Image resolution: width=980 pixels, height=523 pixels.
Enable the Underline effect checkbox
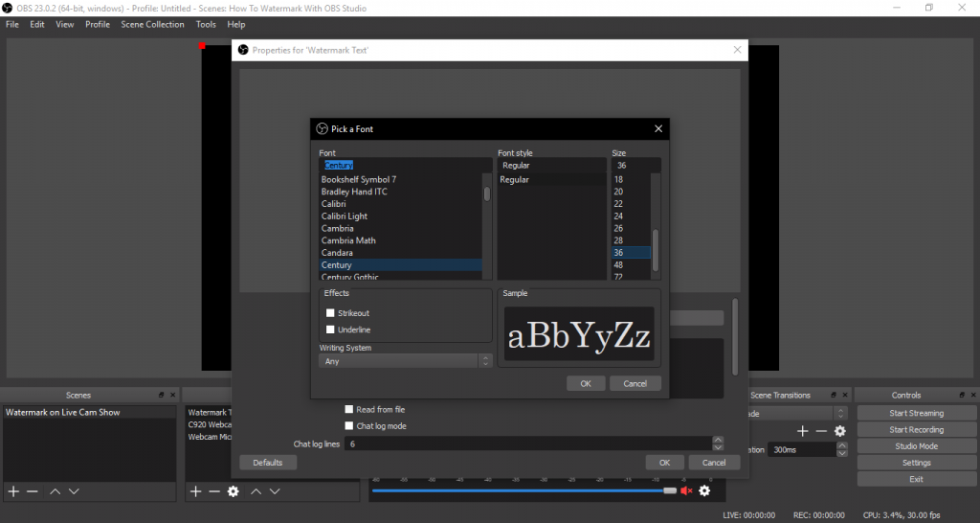(330, 330)
